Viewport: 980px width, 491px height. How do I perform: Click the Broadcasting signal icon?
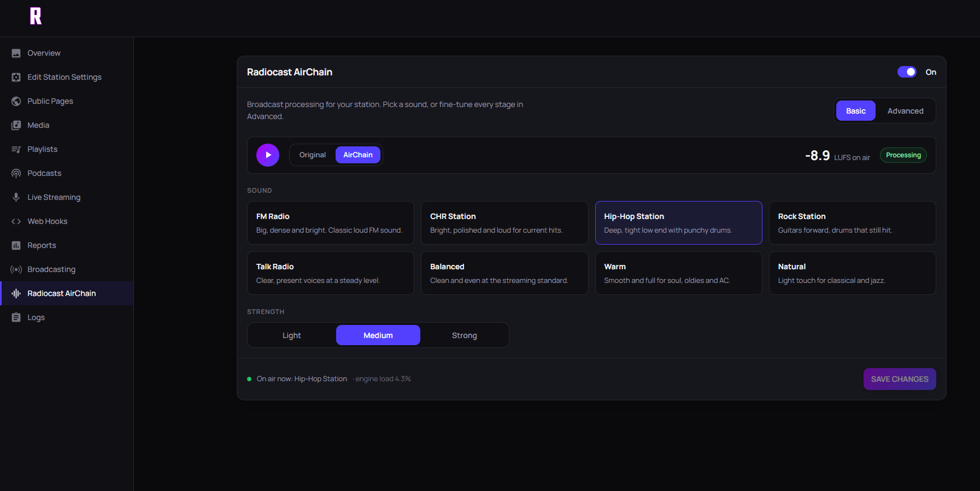point(16,269)
